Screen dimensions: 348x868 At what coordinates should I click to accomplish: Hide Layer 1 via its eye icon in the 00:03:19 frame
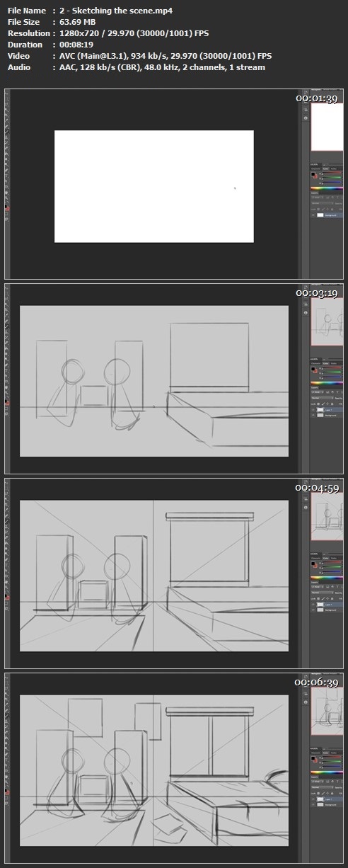[x=313, y=410]
